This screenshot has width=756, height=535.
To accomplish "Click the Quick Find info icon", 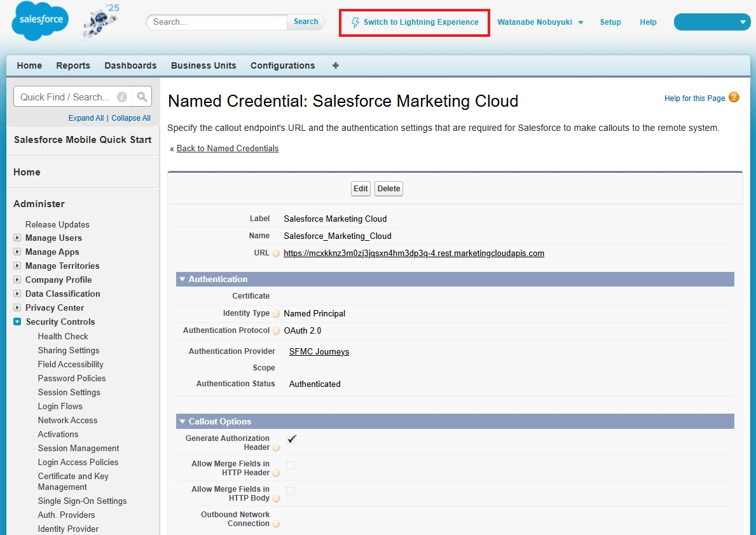I will tap(122, 97).
